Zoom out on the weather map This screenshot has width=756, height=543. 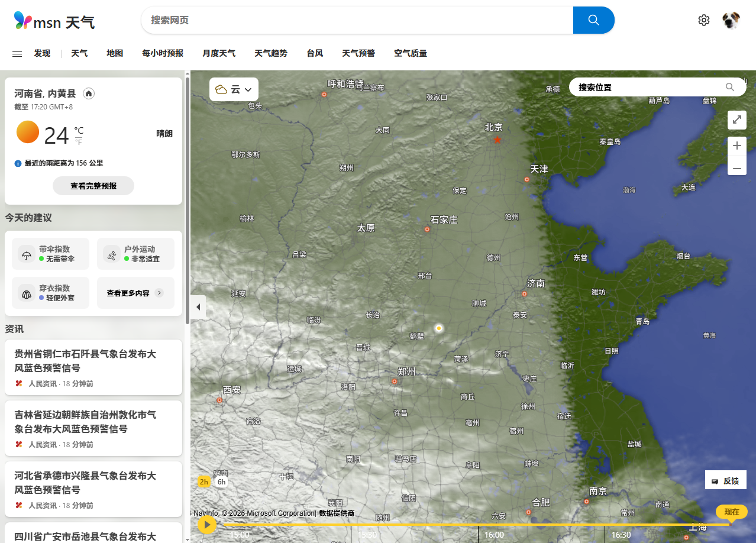coord(737,169)
